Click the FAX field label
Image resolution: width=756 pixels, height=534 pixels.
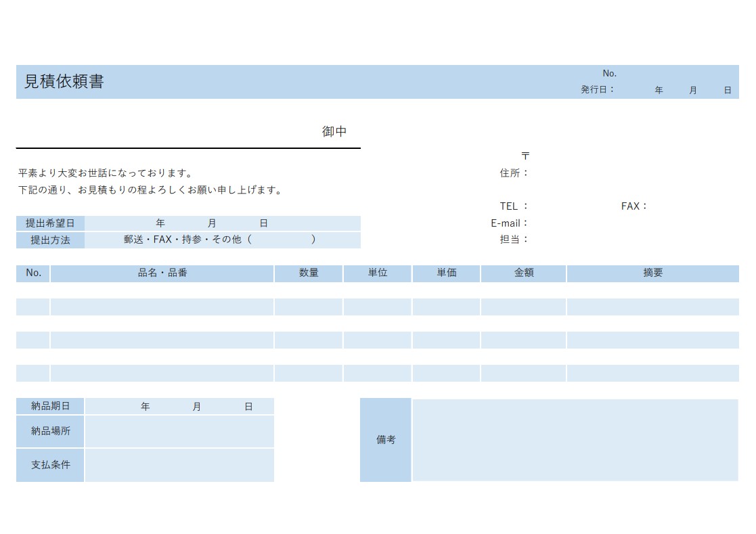(634, 206)
